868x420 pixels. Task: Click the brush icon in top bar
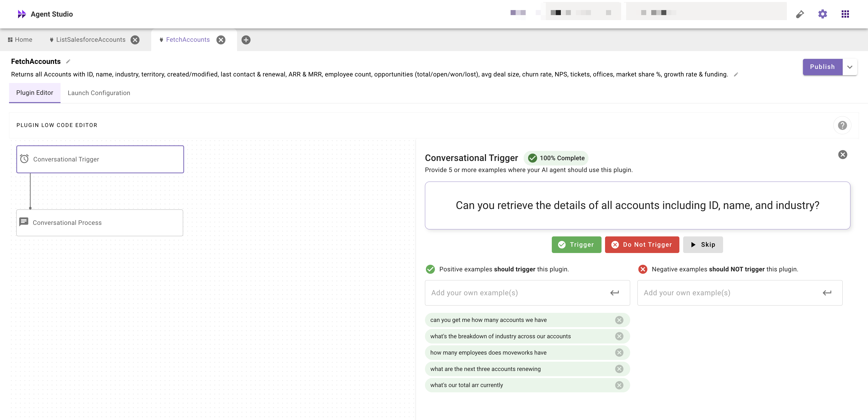click(x=800, y=14)
